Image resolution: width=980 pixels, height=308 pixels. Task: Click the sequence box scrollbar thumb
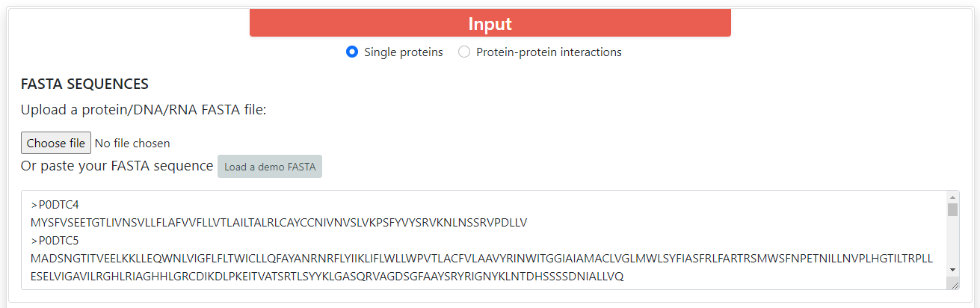tap(952, 209)
